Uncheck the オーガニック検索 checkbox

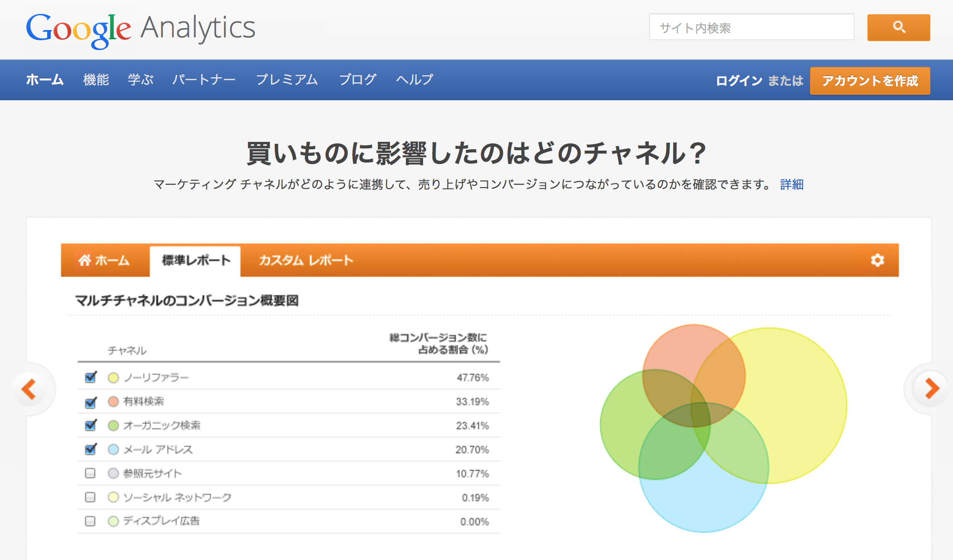pos(91,425)
